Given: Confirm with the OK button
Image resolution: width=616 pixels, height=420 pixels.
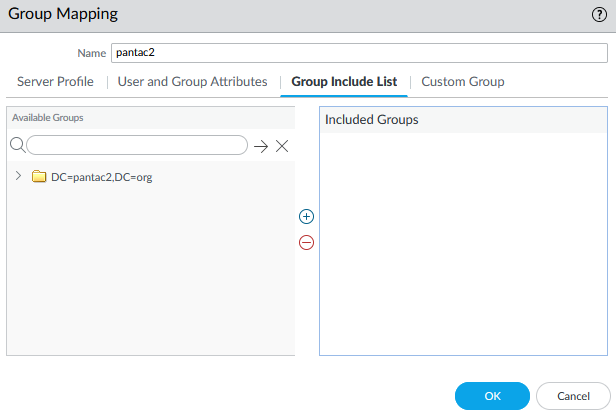Looking at the screenshot, I should 492,396.
